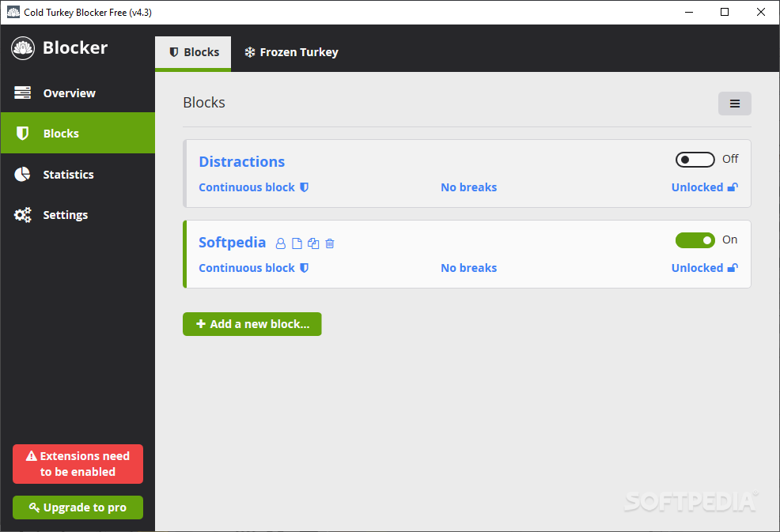Open the hamburger menu in Blocks header
The image size is (780, 532).
(x=735, y=104)
